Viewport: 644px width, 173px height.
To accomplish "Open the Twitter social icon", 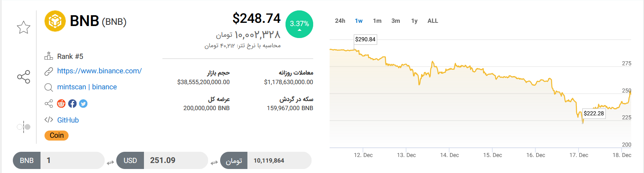I will coord(83,104).
